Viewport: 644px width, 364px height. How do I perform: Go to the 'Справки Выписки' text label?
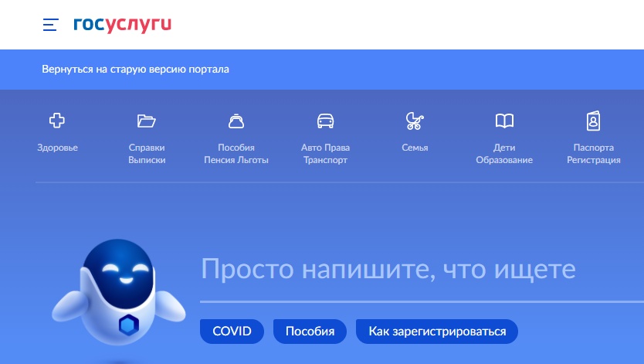tap(147, 154)
